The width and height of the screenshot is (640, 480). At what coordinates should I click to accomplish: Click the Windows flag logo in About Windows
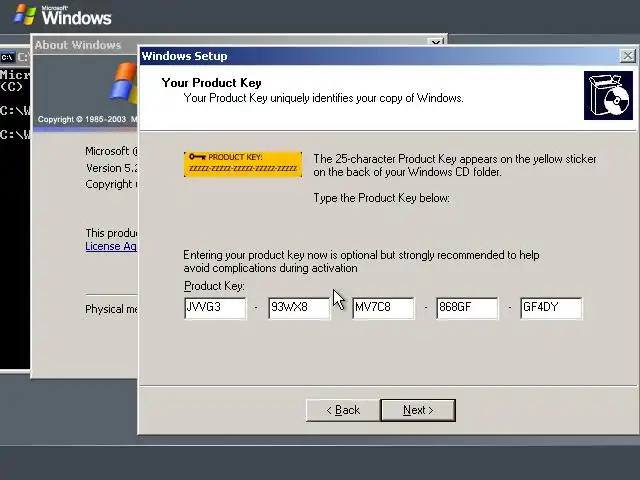pos(123,82)
